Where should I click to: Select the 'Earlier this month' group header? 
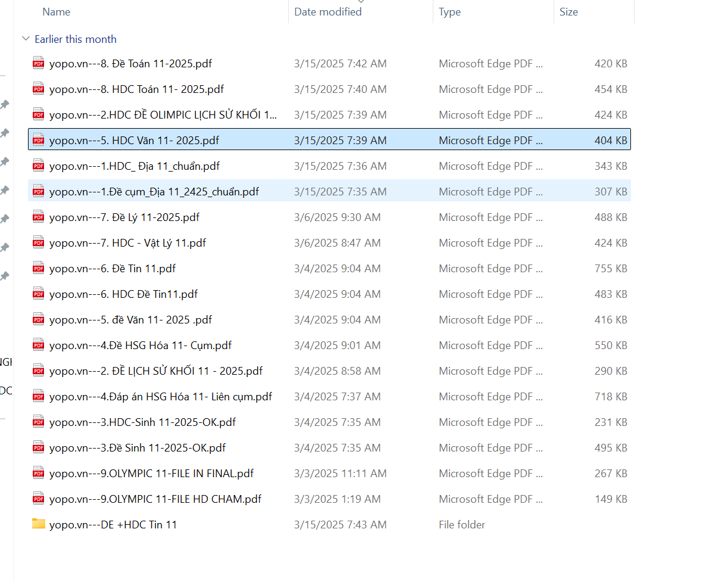pos(76,39)
